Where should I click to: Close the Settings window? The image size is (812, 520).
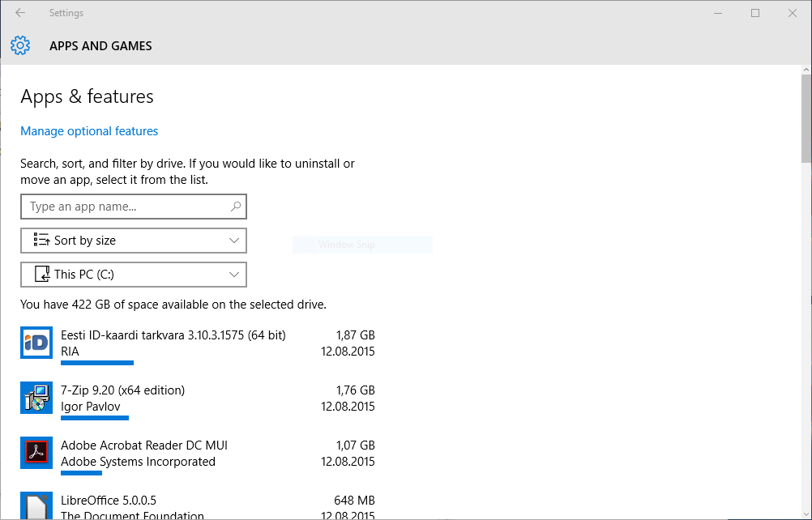793,13
